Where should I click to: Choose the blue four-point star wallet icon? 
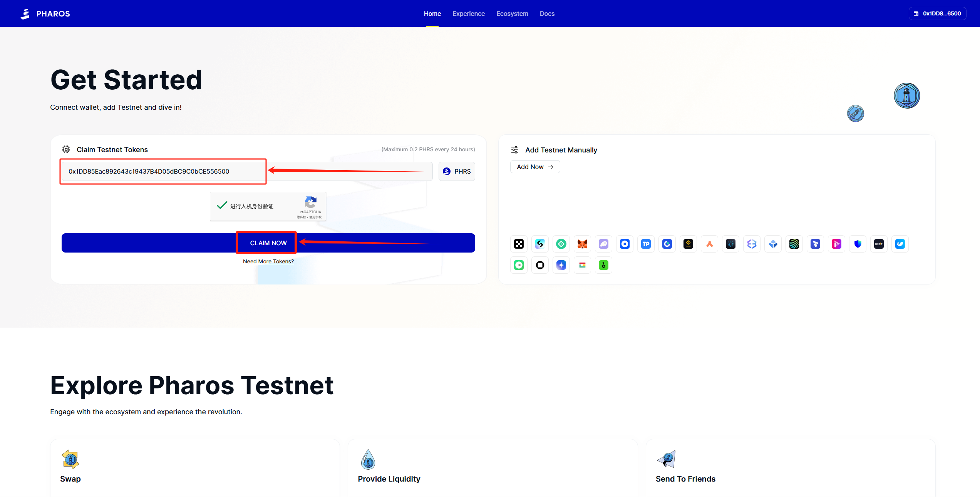pos(561,265)
